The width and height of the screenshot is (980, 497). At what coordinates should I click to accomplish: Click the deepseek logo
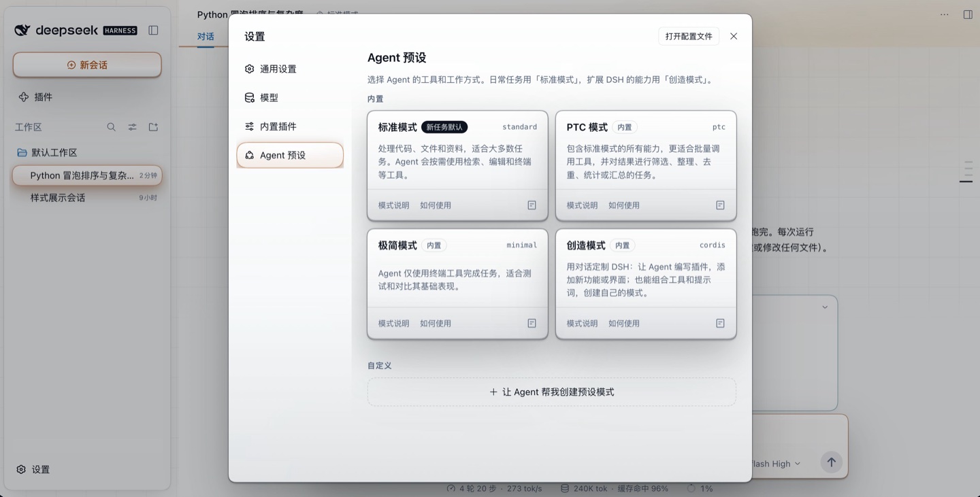point(76,31)
